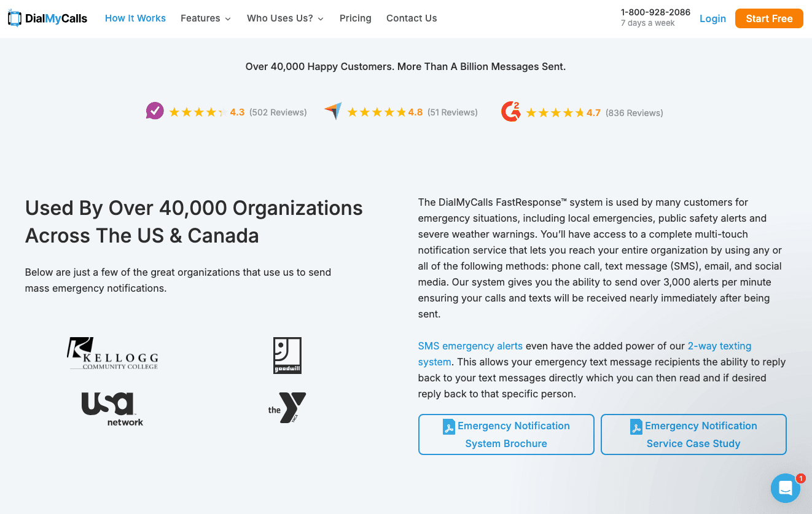The height and width of the screenshot is (514, 812).
Task: Click the Capterra arrow review icon
Action: point(333,111)
